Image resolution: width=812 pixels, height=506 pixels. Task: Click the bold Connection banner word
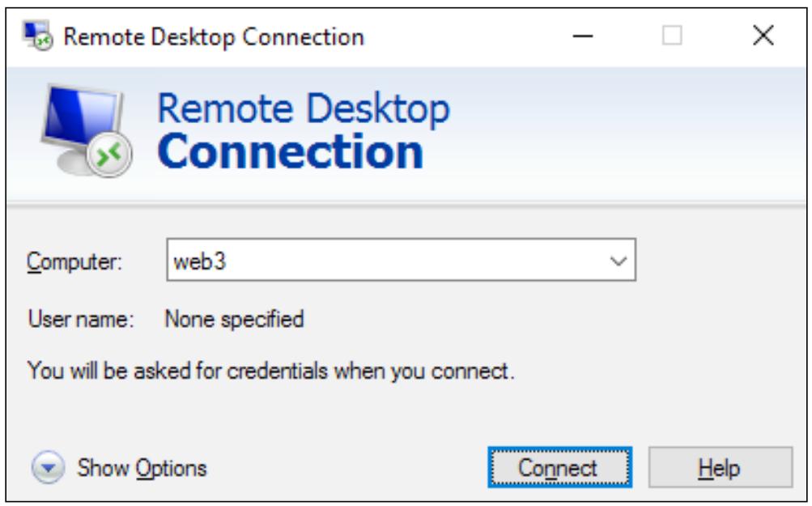291,151
